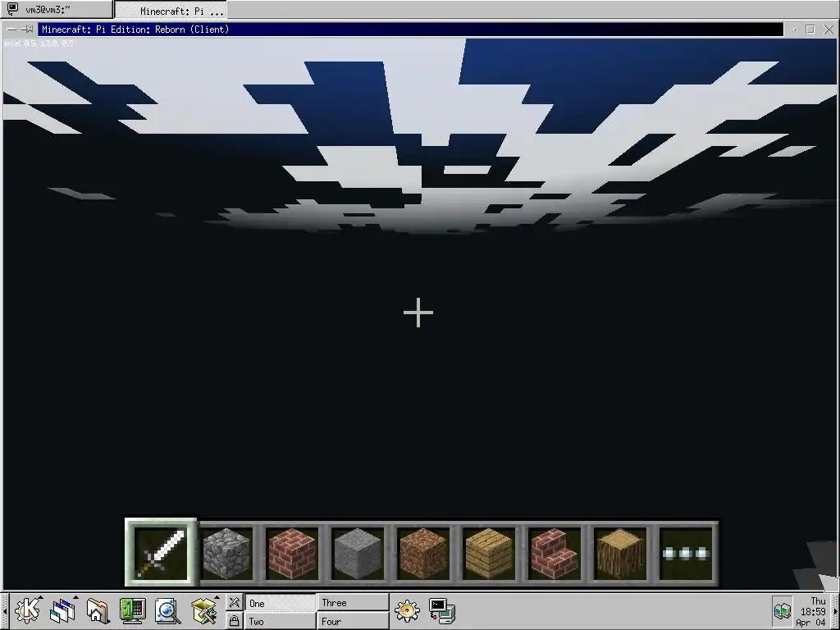Image resolution: width=840 pixels, height=630 pixels.
Task: Collapse the panel with right edge arrow
Action: pyautogui.click(x=835, y=611)
